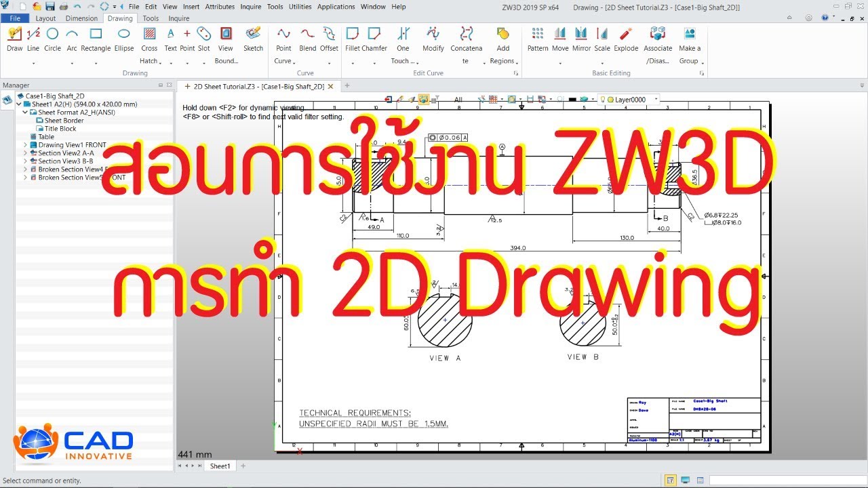
Task: Click the View Boundary tool
Action: pos(226,45)
